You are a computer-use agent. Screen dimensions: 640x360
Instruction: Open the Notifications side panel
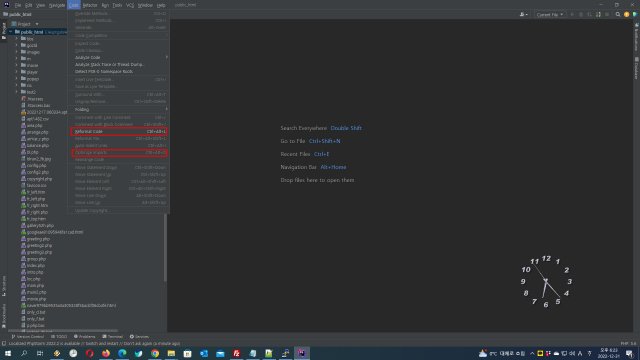point(636,38)
